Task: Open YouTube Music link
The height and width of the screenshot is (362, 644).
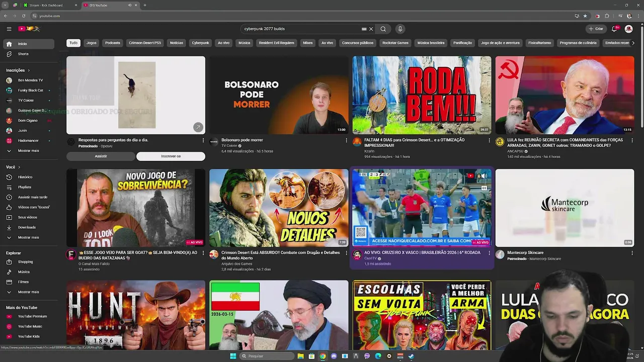Action: point(30,326)
